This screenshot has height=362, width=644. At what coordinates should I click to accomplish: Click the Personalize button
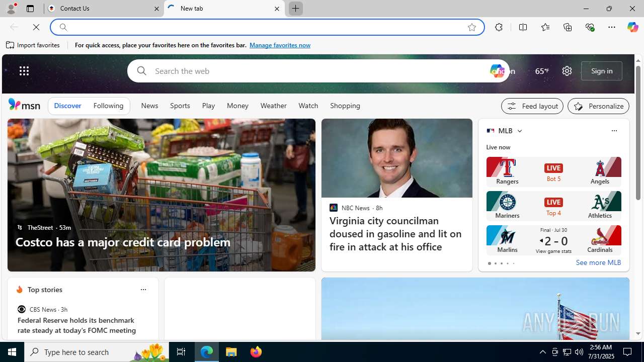(x=598, y=106)
